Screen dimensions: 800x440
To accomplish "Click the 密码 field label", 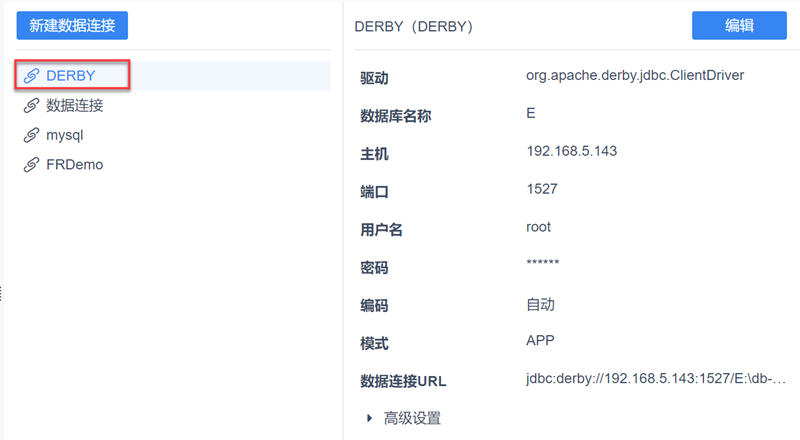I will coord(374,267).
